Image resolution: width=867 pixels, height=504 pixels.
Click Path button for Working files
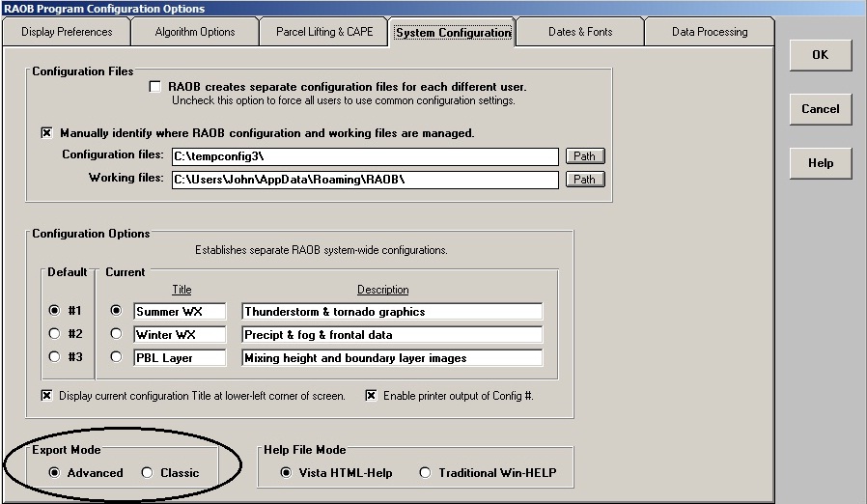coord(585,180)
